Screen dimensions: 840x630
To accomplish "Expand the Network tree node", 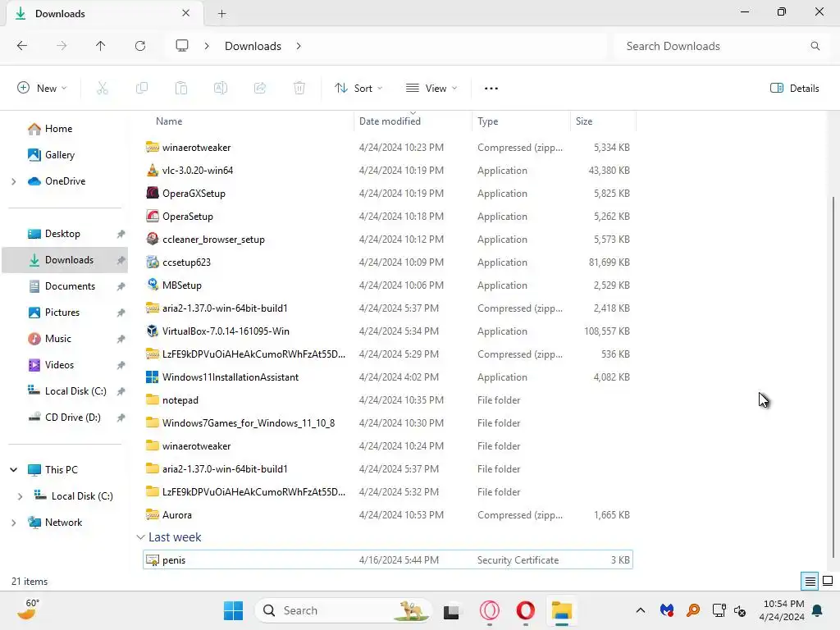I will click(x=14, y=523).
